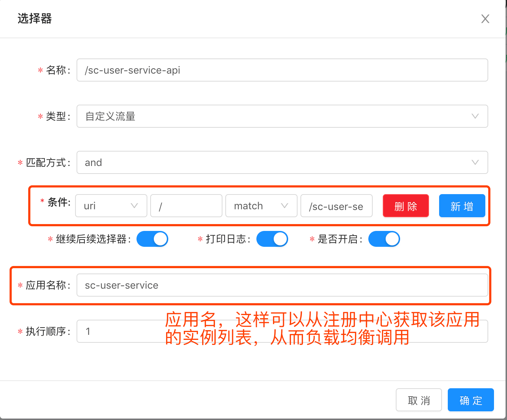Select the uri condition dropdown

111,206
